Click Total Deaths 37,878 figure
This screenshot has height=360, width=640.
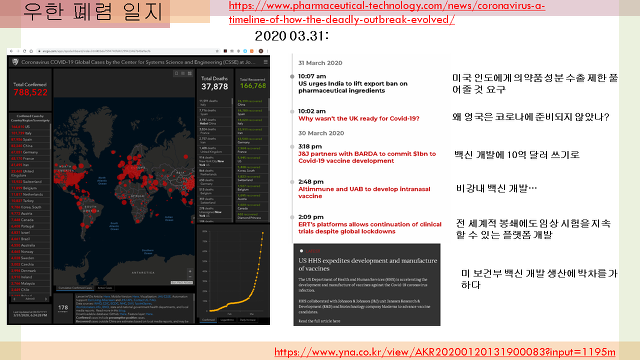(214, 87)
